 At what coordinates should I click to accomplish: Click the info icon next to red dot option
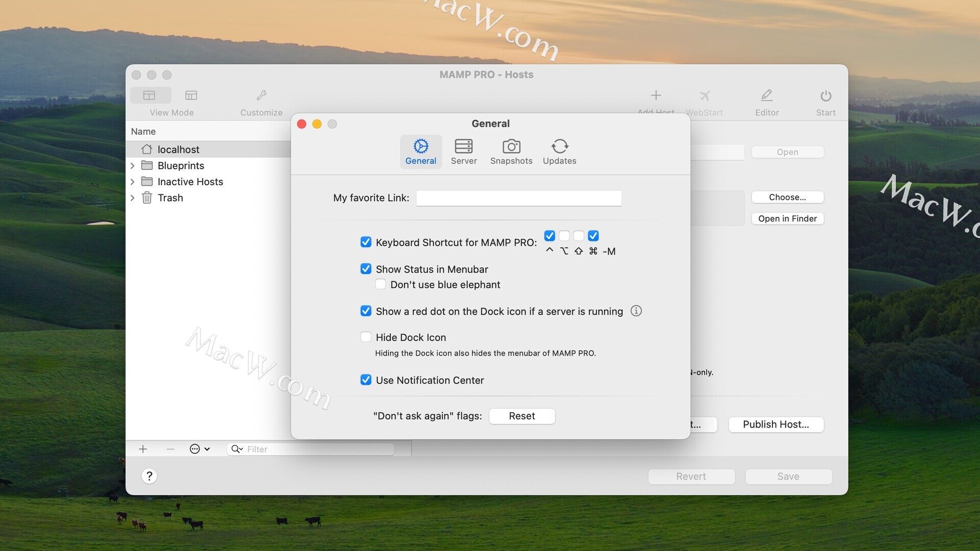click(636, 311)
